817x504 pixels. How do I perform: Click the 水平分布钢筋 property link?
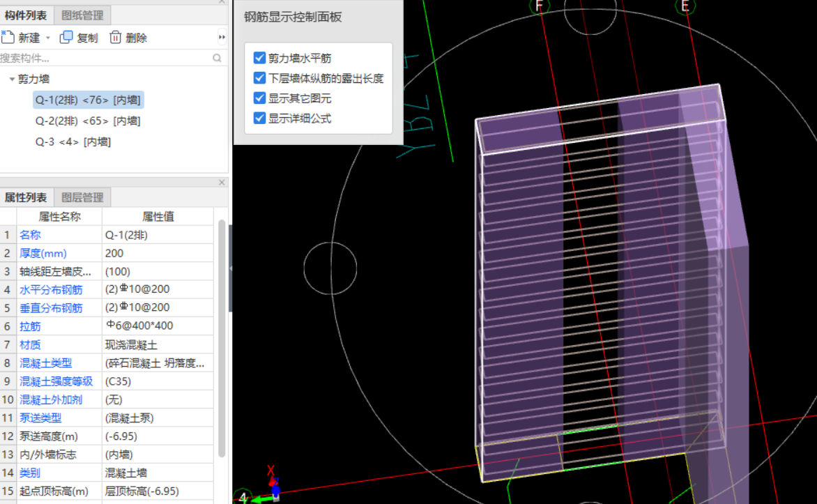pyautogui.click(x=51, y=289)
